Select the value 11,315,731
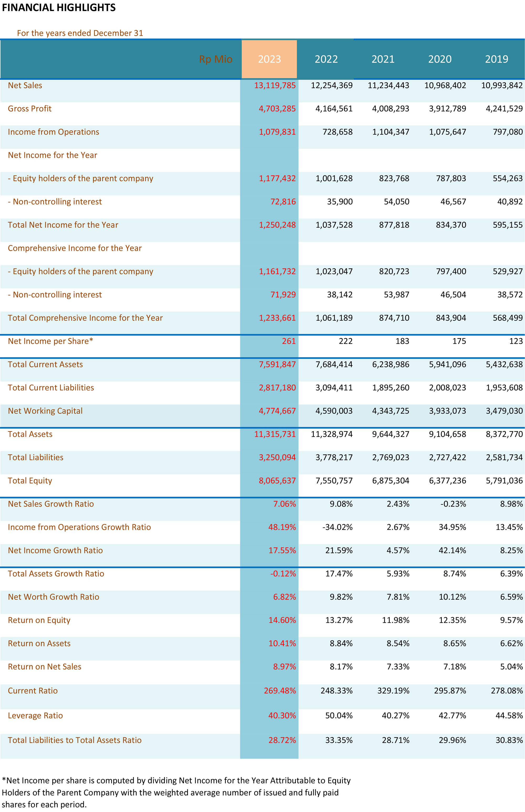The height and width of the screenshot is (812, 525). coord(275,434)
